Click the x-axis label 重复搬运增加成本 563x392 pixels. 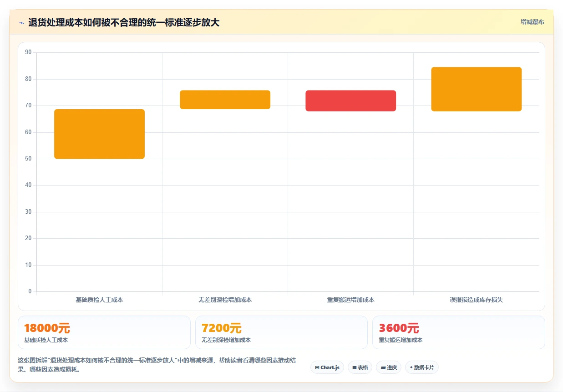tap(350, 300)
